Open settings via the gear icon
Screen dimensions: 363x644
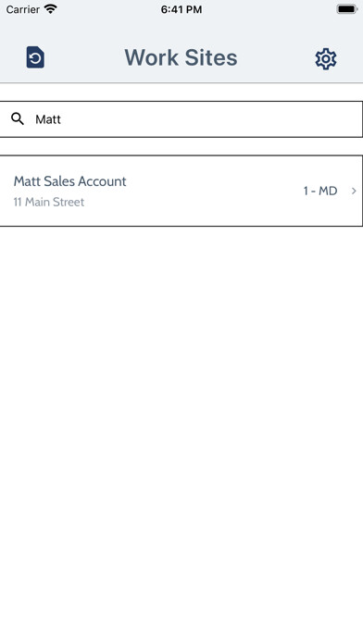pyautogui.click(x=326, y=59)
